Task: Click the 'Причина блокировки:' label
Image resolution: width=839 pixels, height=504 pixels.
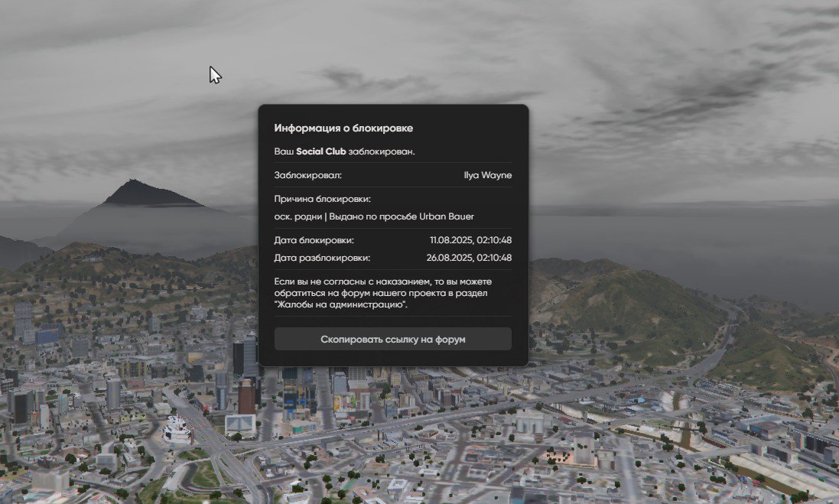Action: tap(322, 199)
